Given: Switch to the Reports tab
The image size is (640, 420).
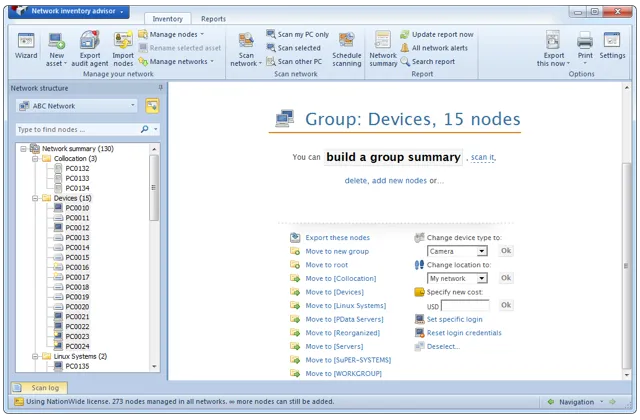Looking at the screenshot, I should (213, 19).
